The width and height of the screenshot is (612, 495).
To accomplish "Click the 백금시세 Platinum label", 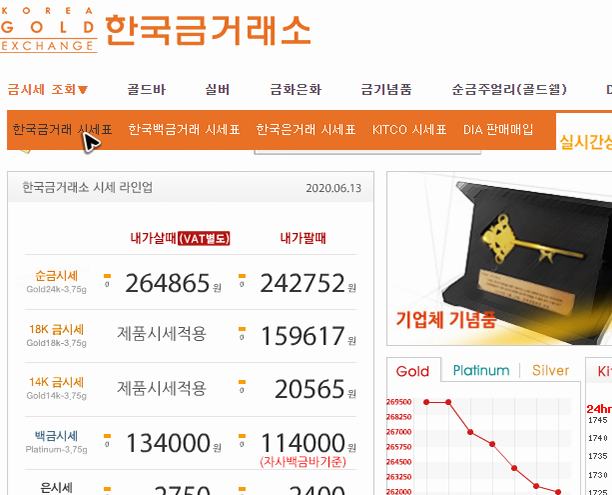I will point(57,442).
